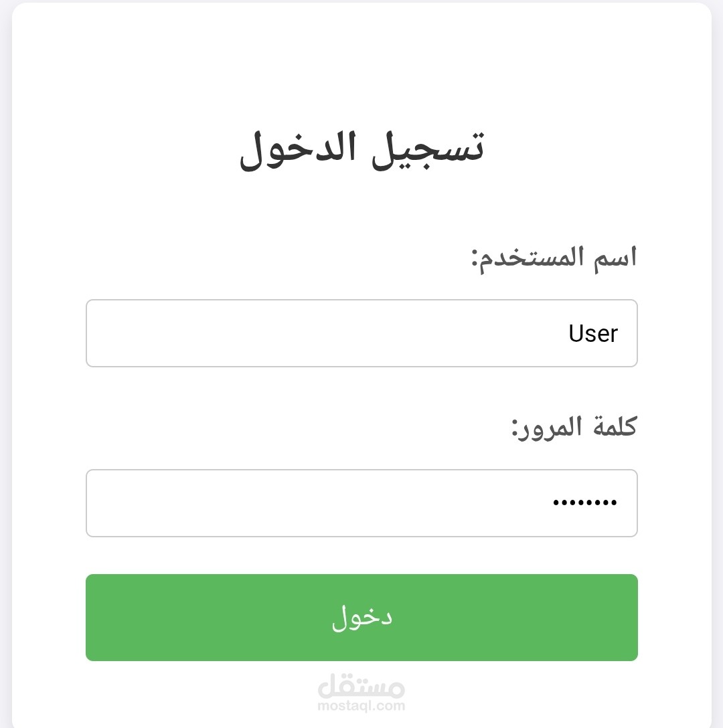Click the right edge of username field
Viewport: 723px width, 728px height.
click(x=629, y=333)
